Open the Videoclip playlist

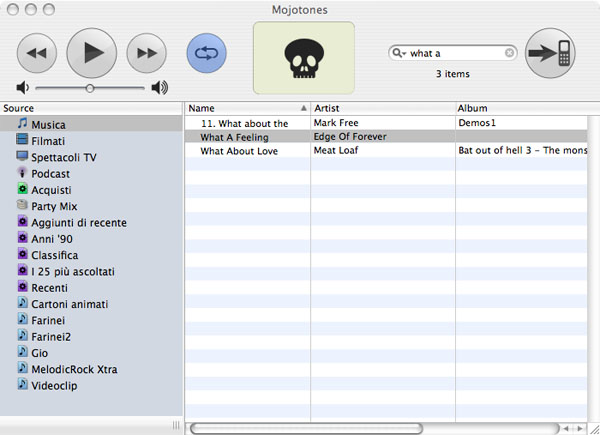tap(91, 386)
